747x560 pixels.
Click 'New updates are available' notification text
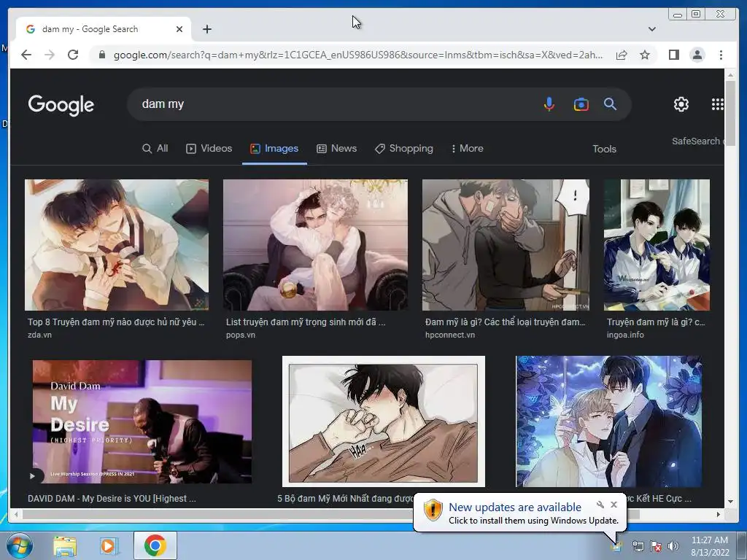coord(515,507)
